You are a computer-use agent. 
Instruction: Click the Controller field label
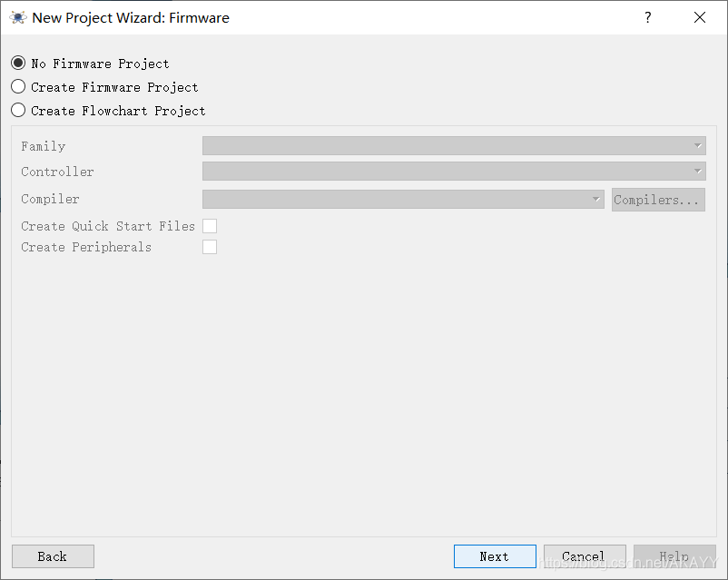coord(57,172)
